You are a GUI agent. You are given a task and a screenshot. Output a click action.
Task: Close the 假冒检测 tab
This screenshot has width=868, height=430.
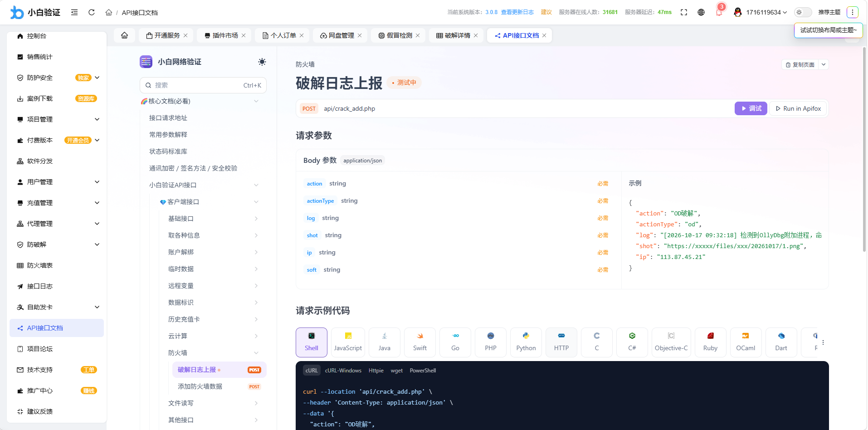pyautogui.click(x=418, y=35)
